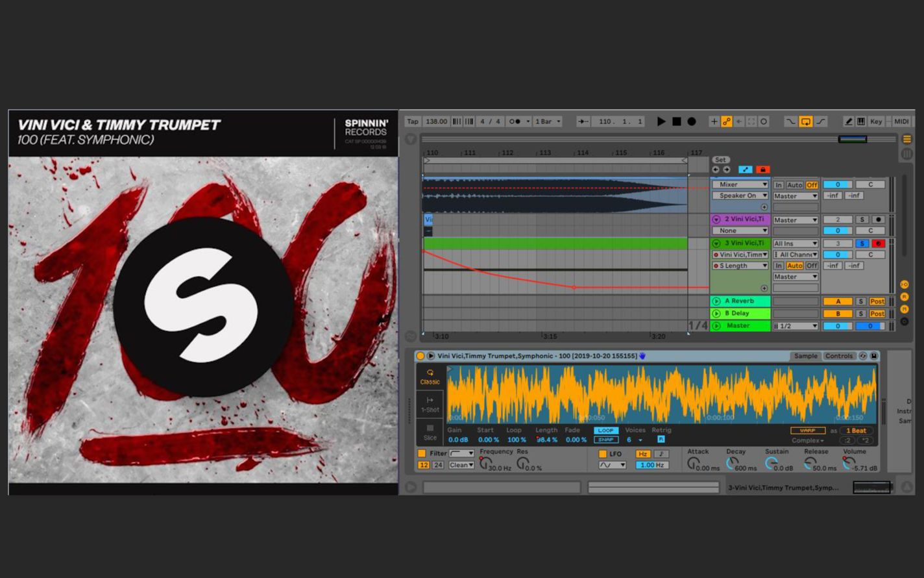
Task: Select the B Delay return track
Action: (740, 313)
